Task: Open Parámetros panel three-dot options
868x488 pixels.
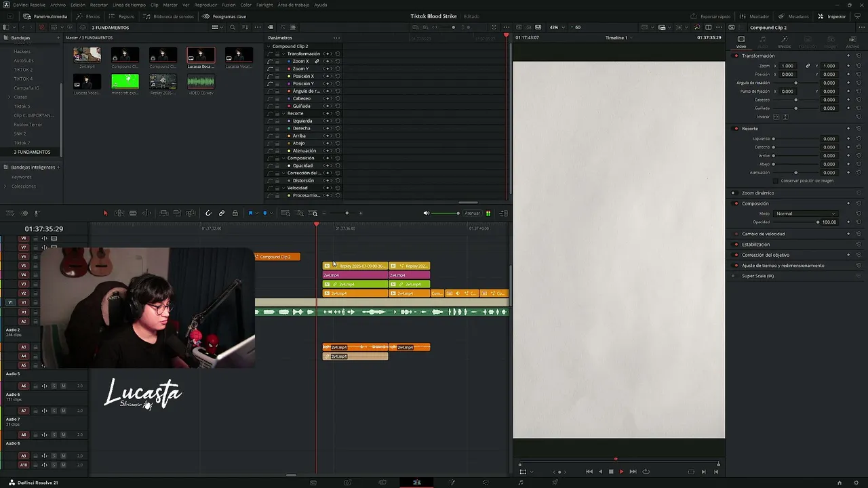Action: [x=336, y=38]
